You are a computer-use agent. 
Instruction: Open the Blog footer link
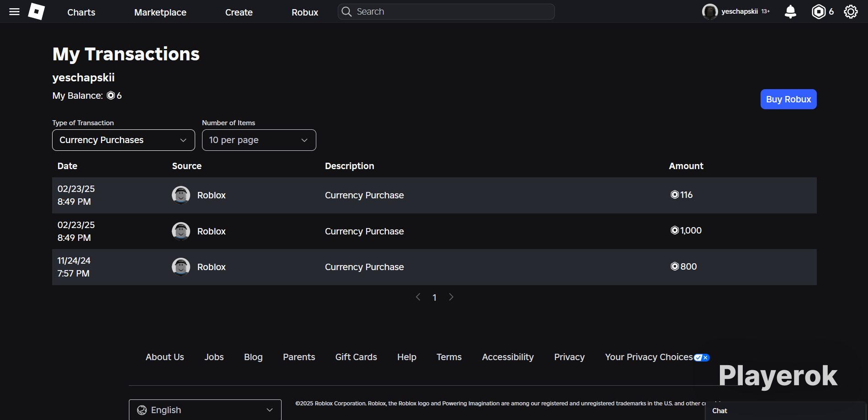(x=253, y=357)
